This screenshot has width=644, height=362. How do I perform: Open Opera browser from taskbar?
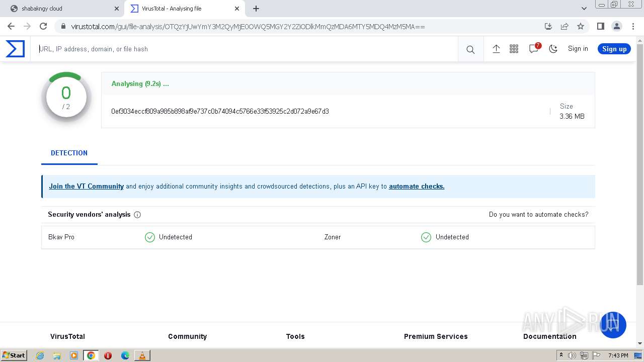tap(108, 355)
